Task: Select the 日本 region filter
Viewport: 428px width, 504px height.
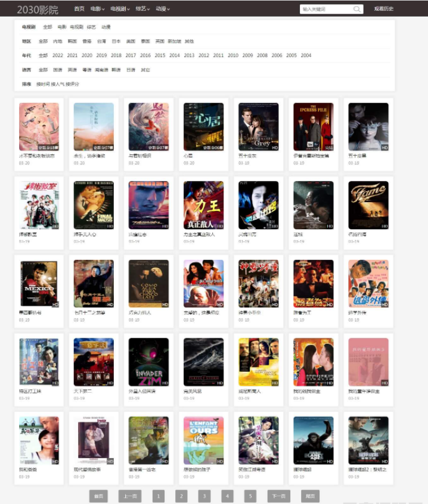Action: (116, 41)
